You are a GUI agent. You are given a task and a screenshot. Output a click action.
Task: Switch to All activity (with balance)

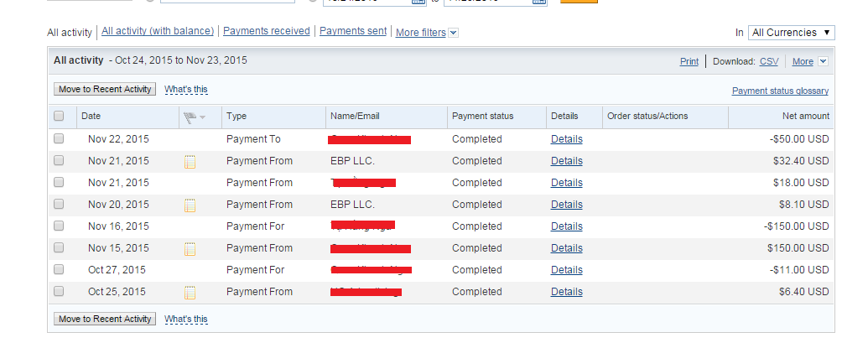point(158,31)
